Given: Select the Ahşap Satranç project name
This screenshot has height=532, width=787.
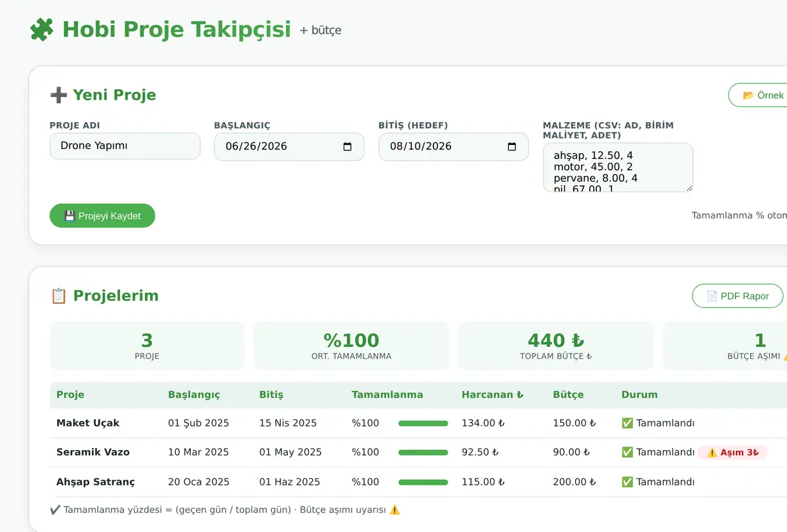Looking at the screenshot, I should (x=96, y=482).
